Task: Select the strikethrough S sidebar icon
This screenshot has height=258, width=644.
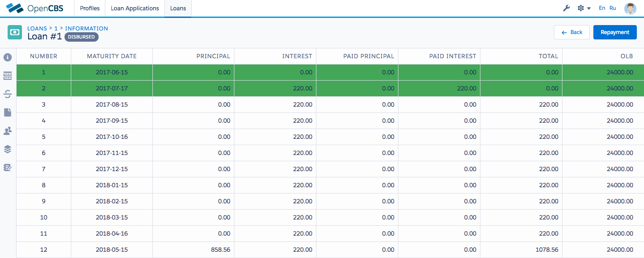Action: tap(8, 94)
